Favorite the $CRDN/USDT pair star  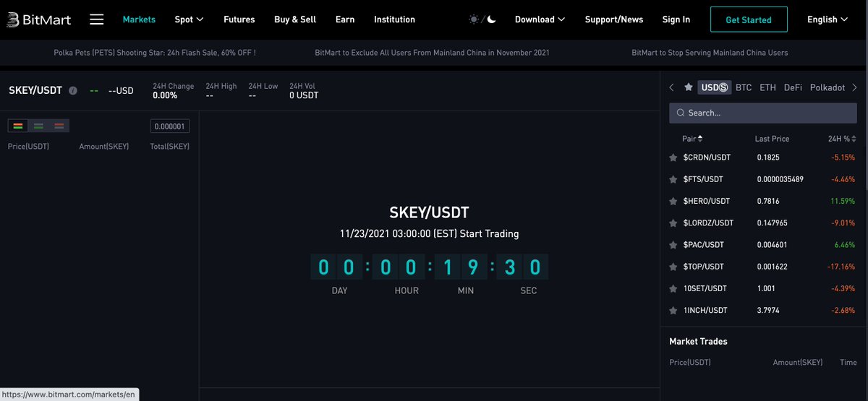coord(673,158)
